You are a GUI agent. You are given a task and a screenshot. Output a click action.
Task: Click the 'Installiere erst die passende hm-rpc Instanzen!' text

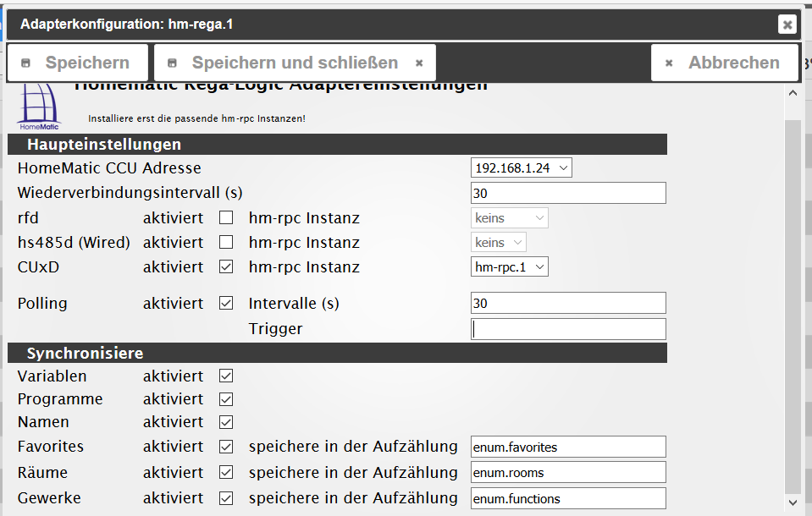pos(196,118)
